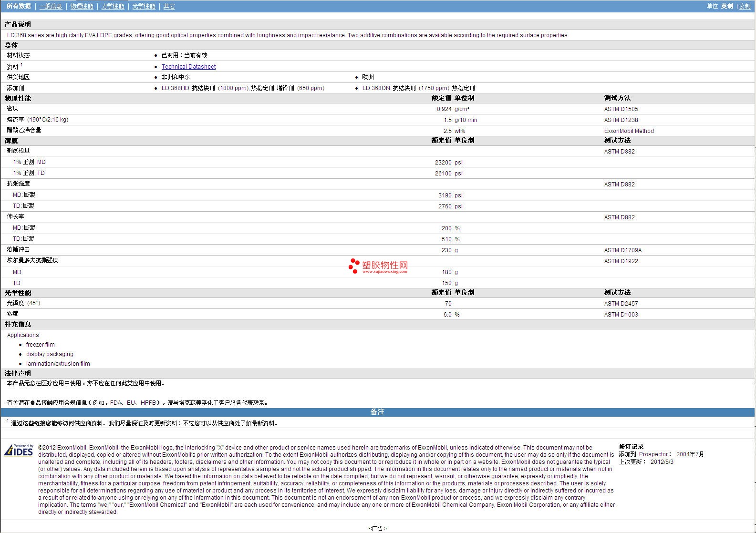Click the 落锤冲击 row label
The height and width of the screenshot is (533, 756).
18,249
